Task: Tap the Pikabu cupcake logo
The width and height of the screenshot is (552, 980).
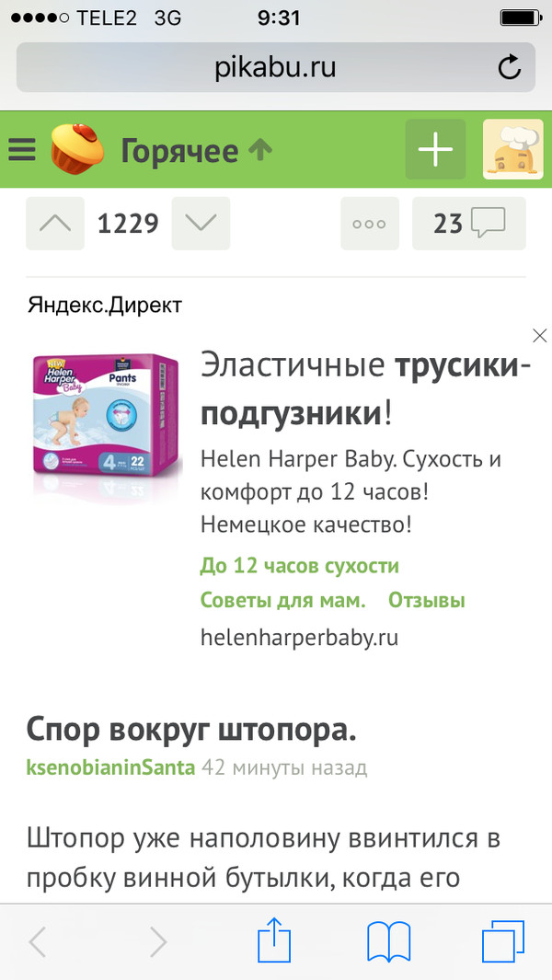Action: pos(77,149)
